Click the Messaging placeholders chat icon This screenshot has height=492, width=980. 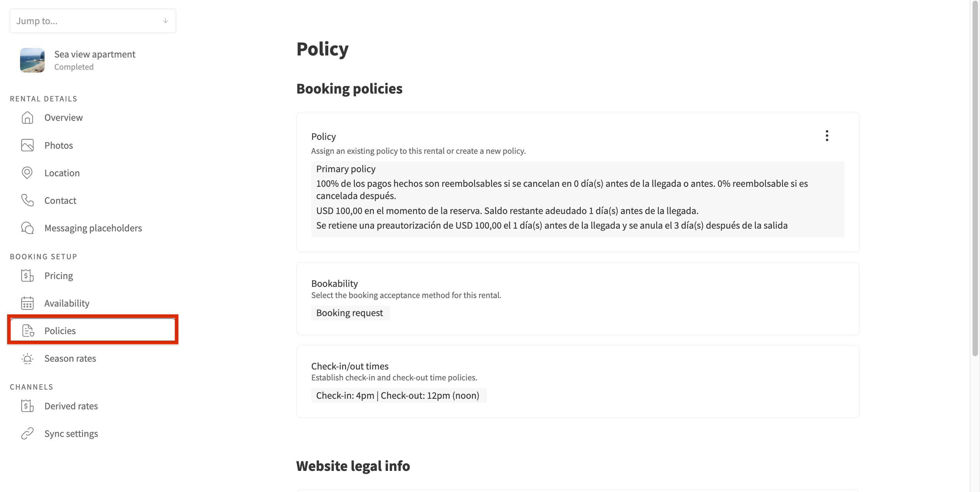pyautogui.click(x=27, y=228)
